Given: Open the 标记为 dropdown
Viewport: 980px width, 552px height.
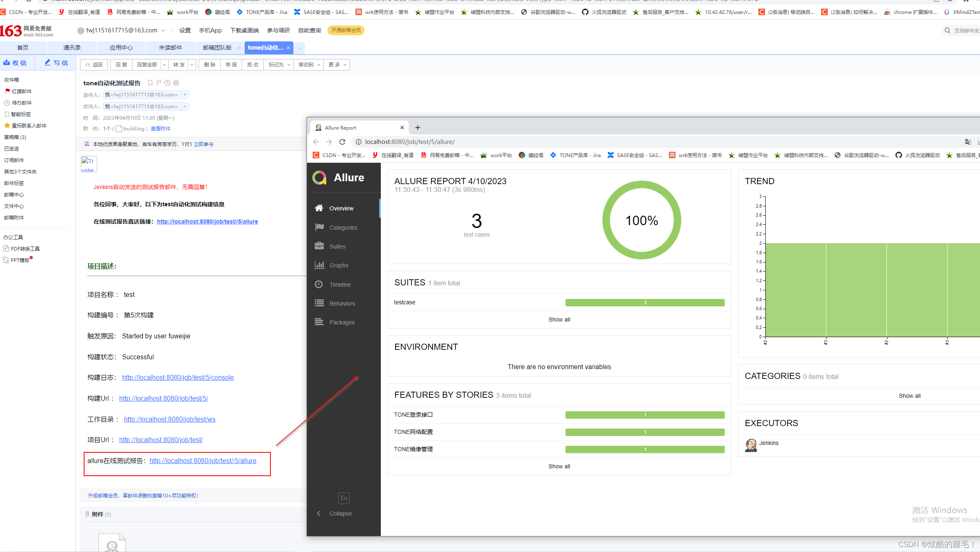Looking at the screenshot, I should pos(279,65).
